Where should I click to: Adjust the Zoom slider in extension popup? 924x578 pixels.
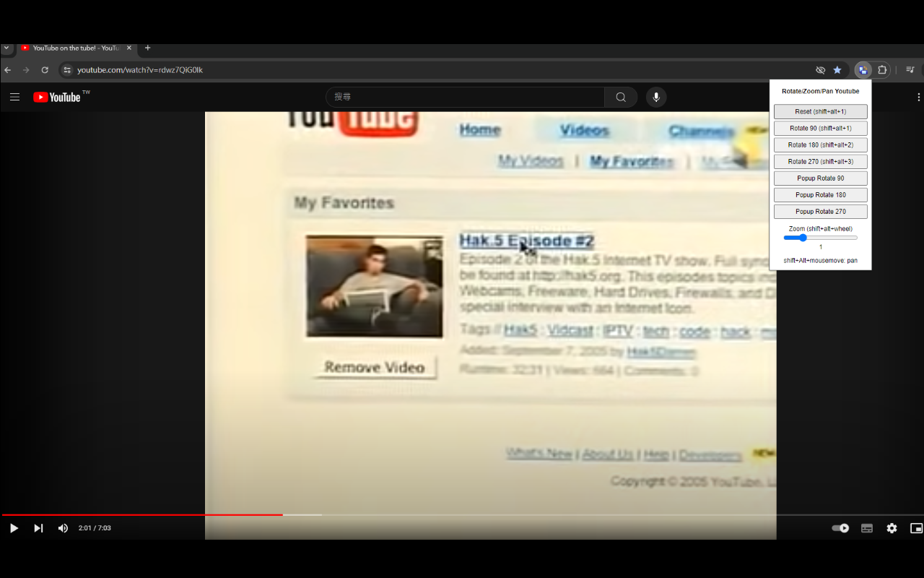[821, 238]
